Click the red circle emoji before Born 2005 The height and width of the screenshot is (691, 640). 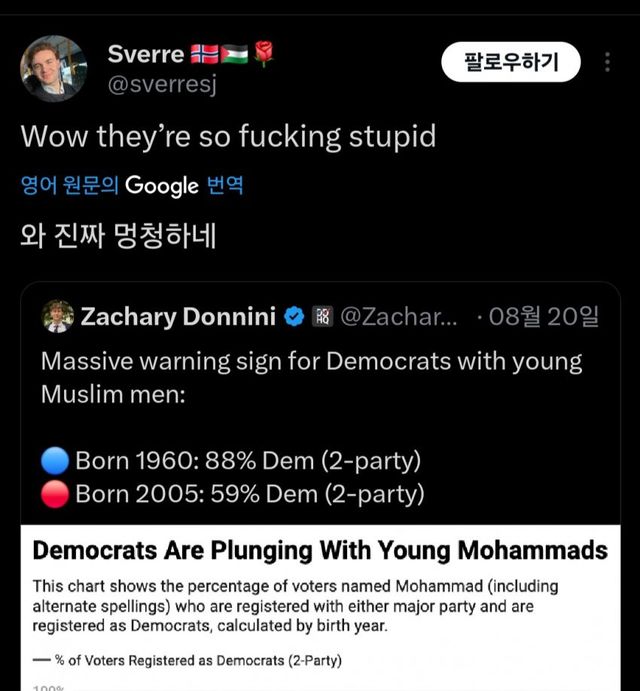click(x=55, y=493)
